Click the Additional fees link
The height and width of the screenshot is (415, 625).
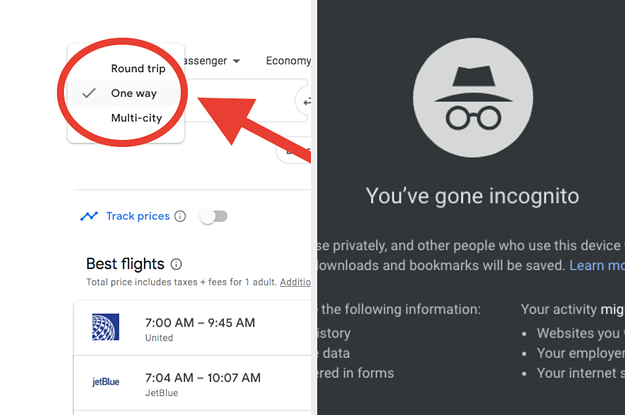coord(295,282)
